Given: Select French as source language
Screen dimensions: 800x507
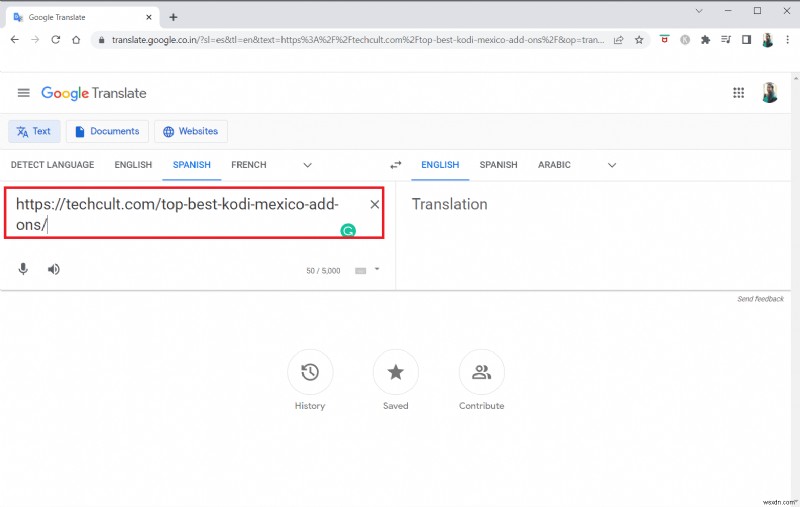Looking at the screenshot, I should (x=249, y=165).
